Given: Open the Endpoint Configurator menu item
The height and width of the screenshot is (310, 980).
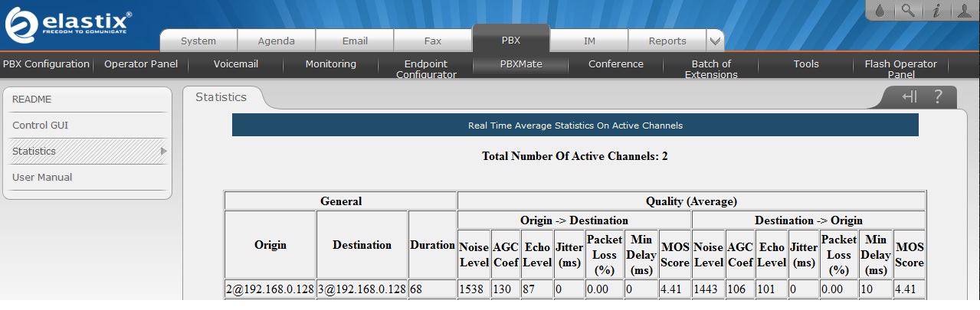Looking at the screenshot, I should (x=426, y=69).
